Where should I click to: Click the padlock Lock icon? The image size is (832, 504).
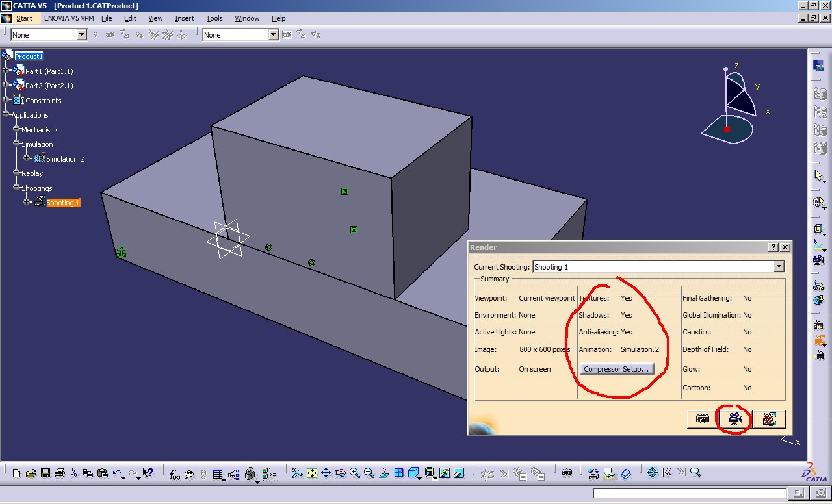pyautogui.click(x=250, y=473)
